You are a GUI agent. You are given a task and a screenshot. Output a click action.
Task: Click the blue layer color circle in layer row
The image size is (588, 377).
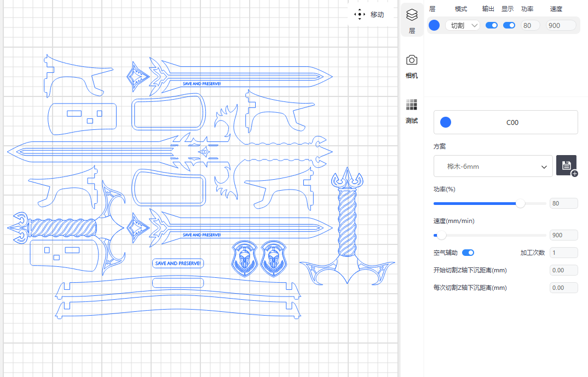coord(434,25)
